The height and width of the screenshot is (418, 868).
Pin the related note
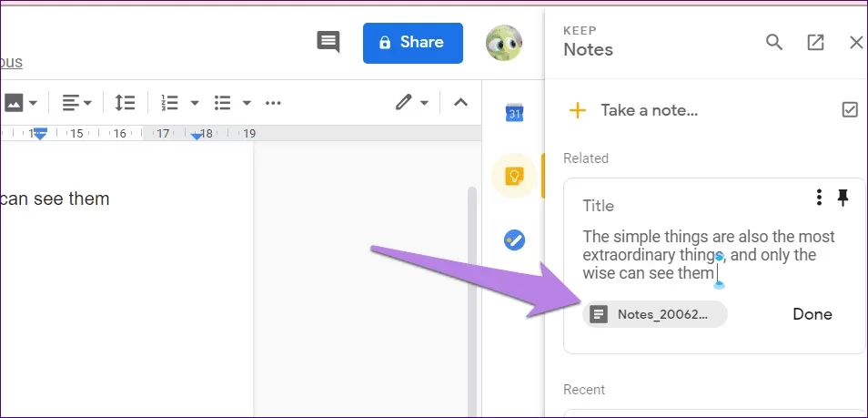pyautogui.click(x=843, y=198)
